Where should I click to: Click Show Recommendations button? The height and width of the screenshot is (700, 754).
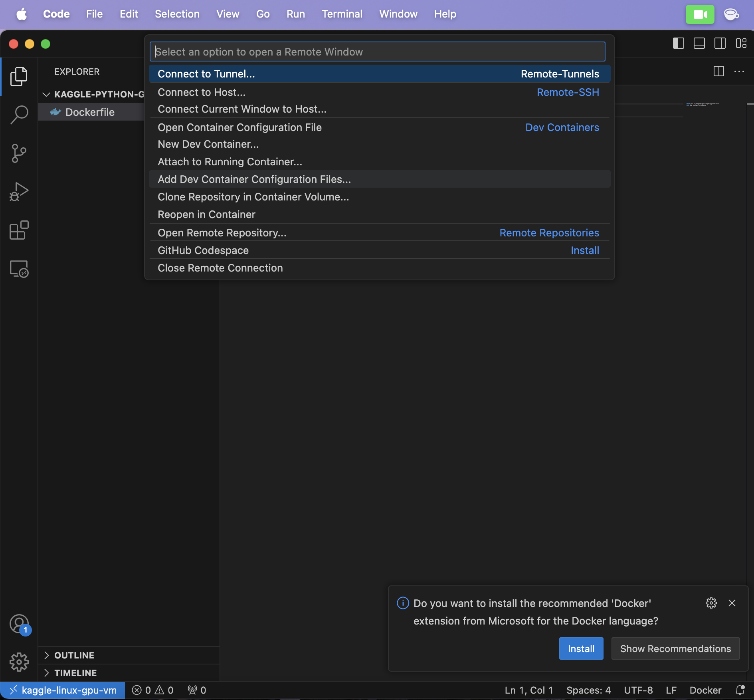(x=675, y=648)
